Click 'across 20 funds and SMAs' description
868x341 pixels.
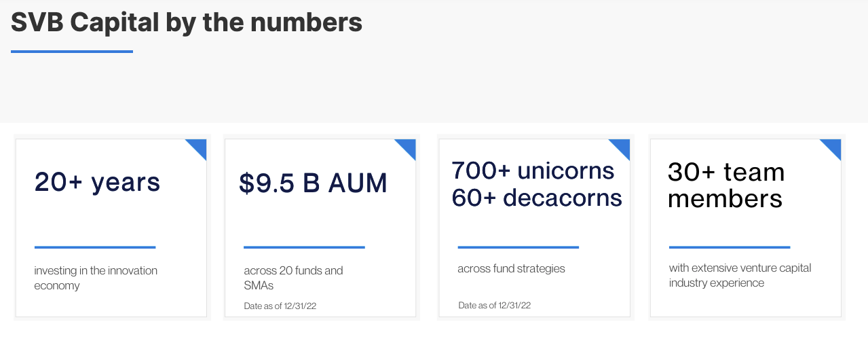coord(293,278)
